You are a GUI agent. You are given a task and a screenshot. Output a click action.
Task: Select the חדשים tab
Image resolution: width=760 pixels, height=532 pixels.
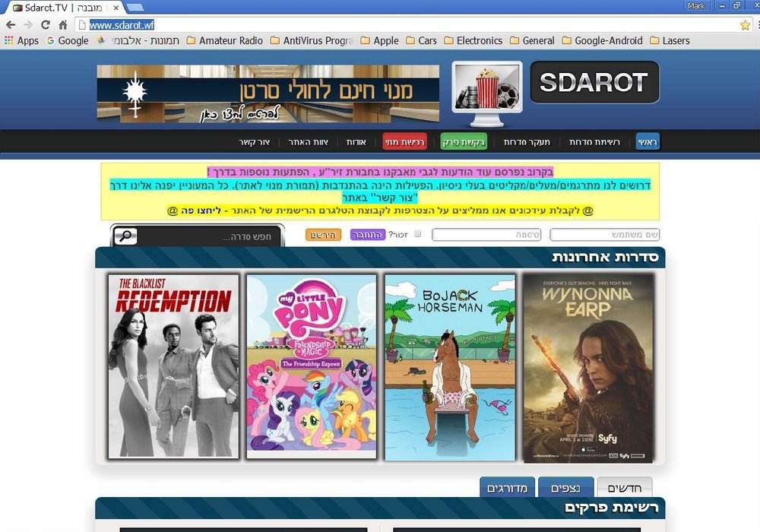[624, 487]
